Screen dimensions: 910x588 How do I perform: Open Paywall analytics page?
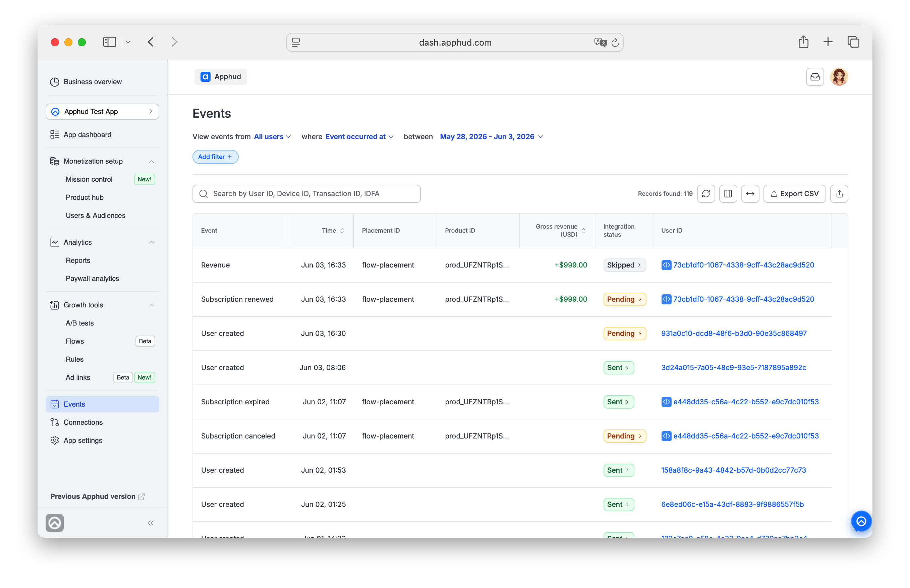click(93, 278)
